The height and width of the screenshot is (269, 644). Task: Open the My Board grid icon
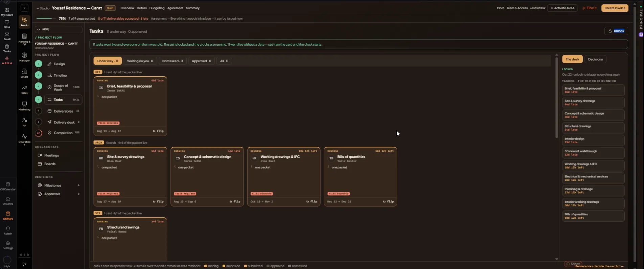7,10
